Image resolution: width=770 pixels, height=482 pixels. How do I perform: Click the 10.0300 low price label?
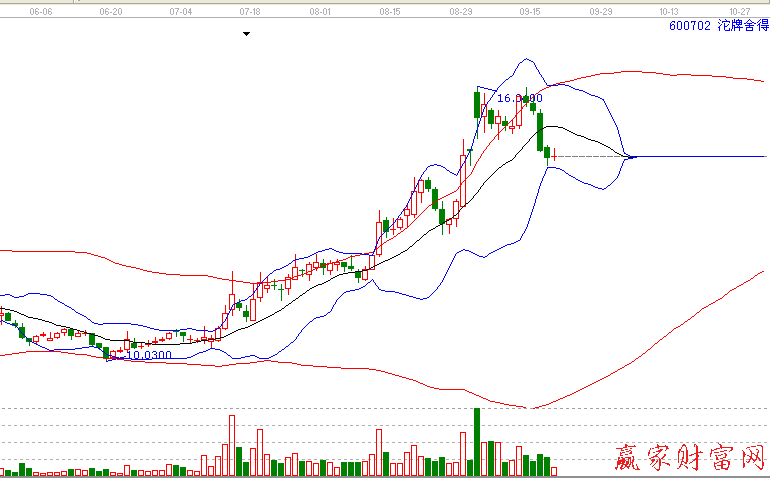pos(147,355)
